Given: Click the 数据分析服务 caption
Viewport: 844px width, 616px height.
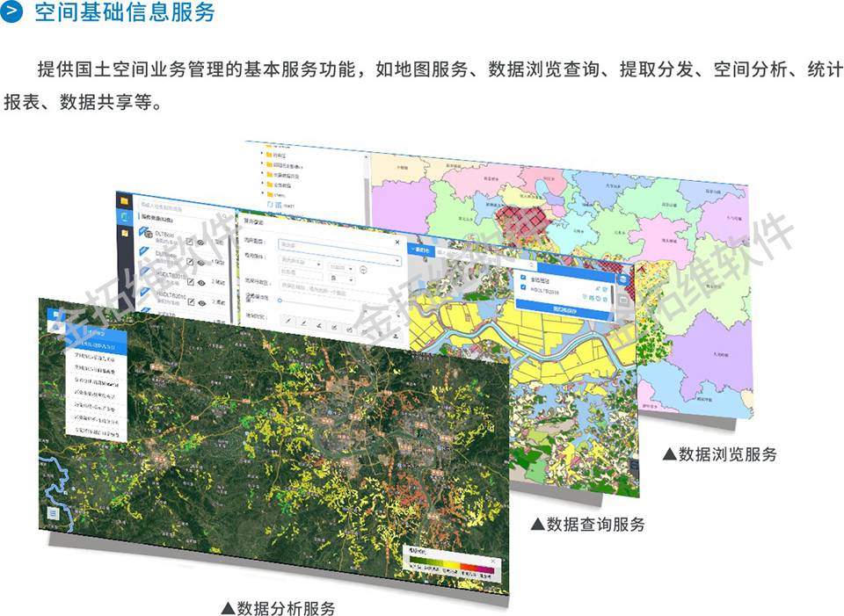Looking at the screenshot, I should coord(279,608).
